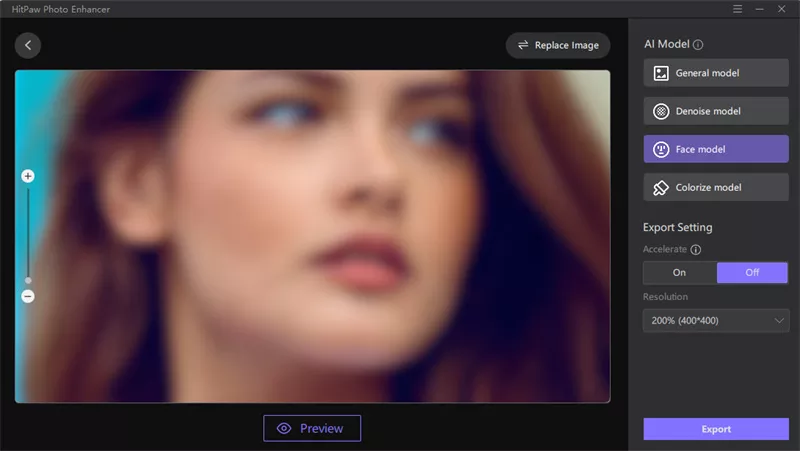Click the plus icon to zoom in
Viewport: 800px width, 451px height.
[x=28, y=176]
